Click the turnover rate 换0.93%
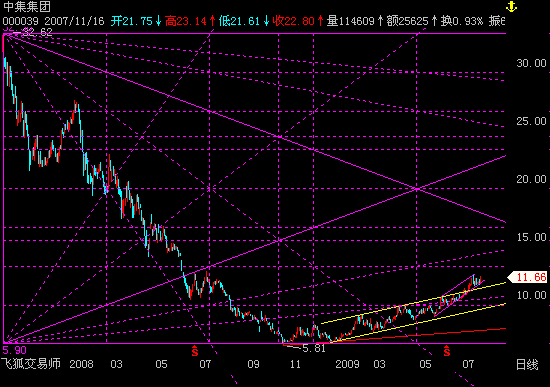Viewport: 550px width, 387px height. pyautogui.click(x=462, y=21)
